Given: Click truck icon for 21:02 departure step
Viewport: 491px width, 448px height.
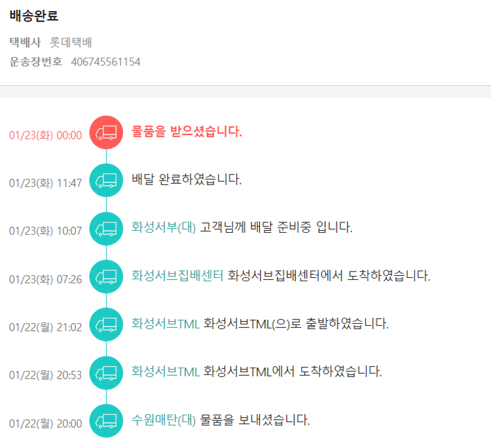Looking at the screenshot, I should 106,324.
